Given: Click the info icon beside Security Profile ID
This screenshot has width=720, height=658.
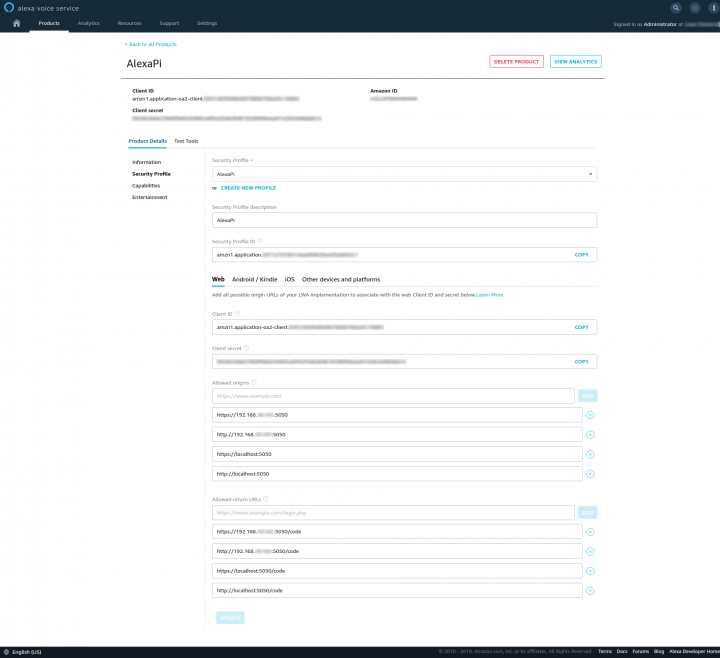Looking at the screenshot, I should (260, 241).
